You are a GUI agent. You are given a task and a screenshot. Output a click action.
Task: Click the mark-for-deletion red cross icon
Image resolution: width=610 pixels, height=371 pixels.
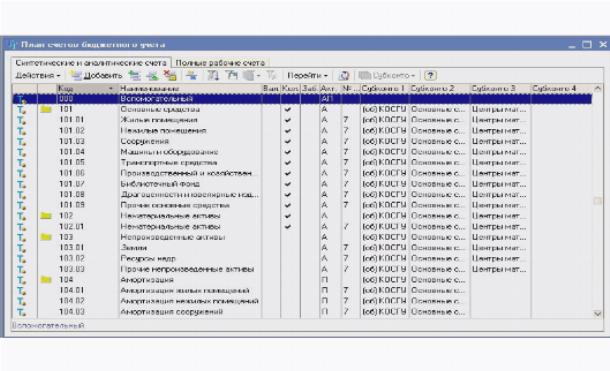tap(170, 75)
